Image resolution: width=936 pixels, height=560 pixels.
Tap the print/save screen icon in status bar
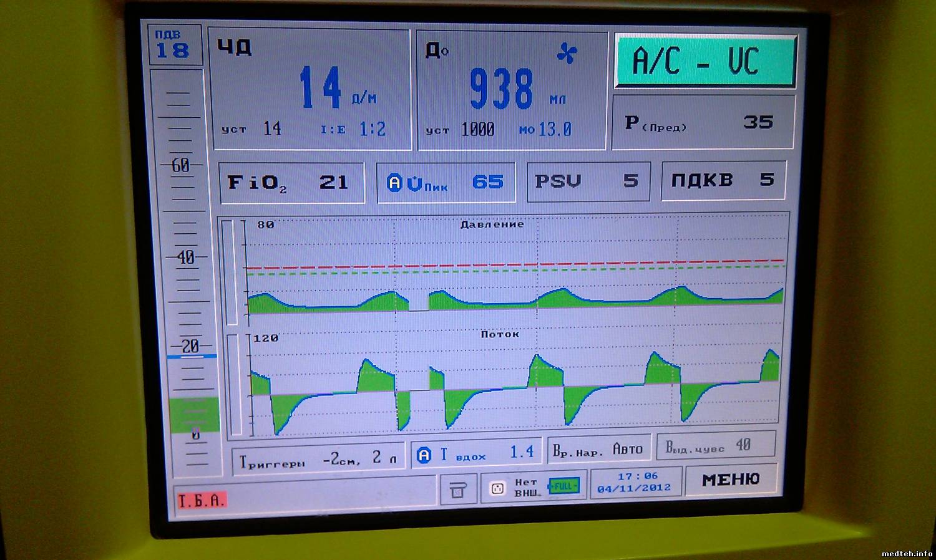click(x=457, y=491)
